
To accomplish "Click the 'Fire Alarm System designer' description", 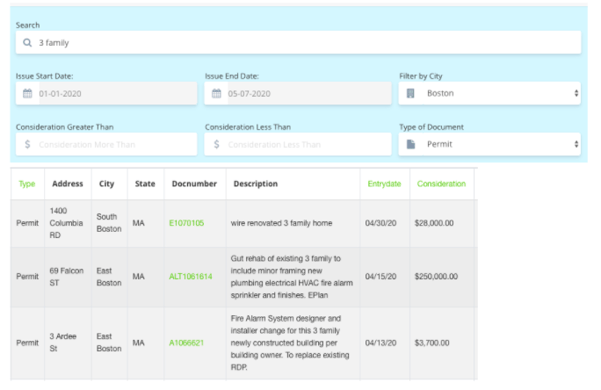I will (x=290, y=342).
